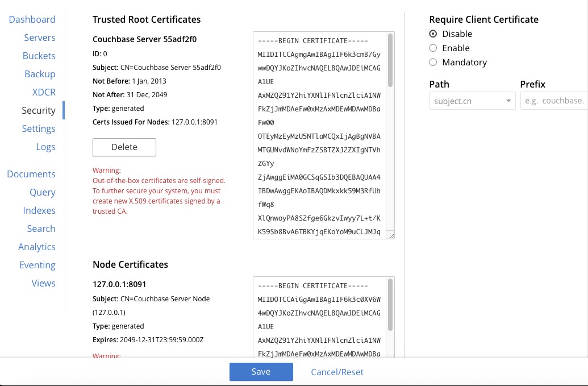The height and width of the screenshot is (386, 588).
Task: Select Disable for client certificates
Action: (x=433, y=34)
